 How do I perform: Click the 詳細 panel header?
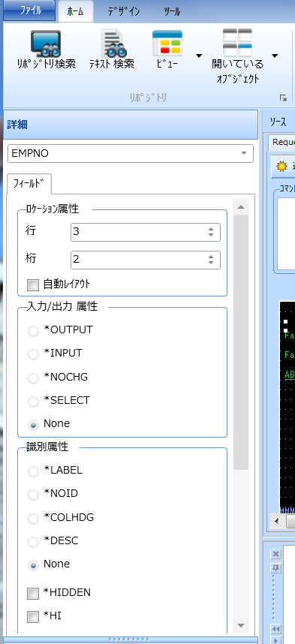point(131,125)
